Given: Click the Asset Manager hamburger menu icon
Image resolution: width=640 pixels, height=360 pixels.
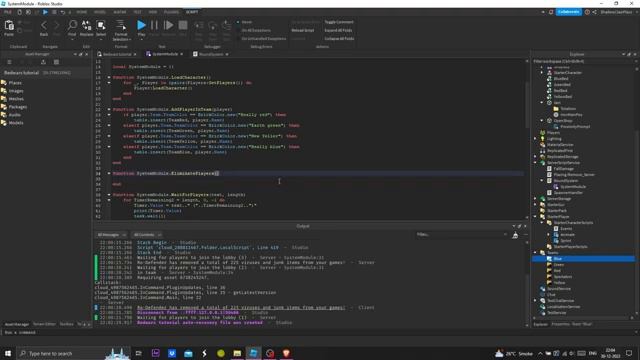Looking at the screenshot, I should coord(9,62).
